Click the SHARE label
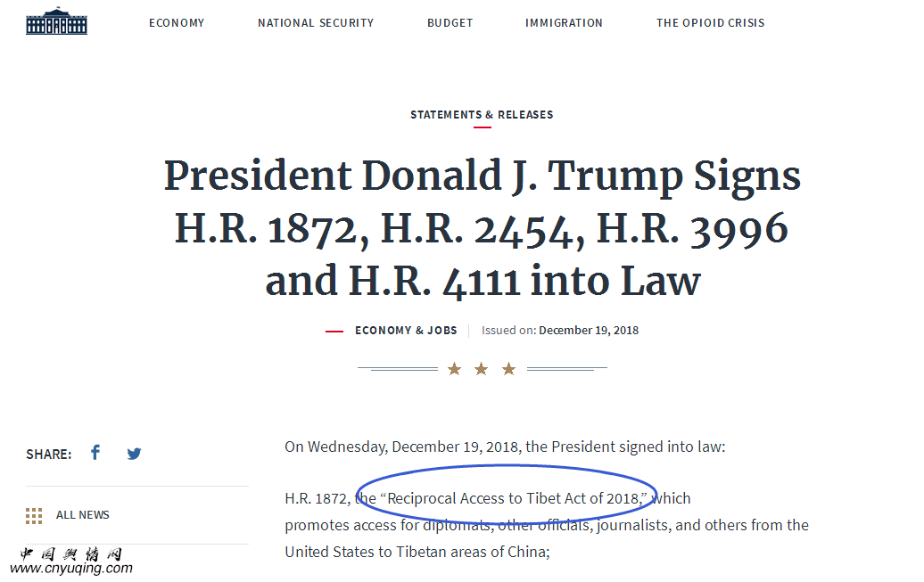Viewport: 924px width, 582px height. [x=49, y=455]
